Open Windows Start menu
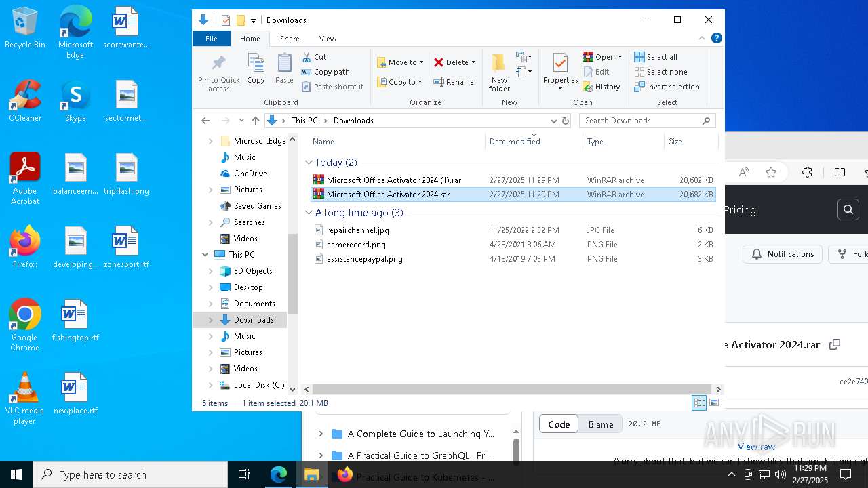The image size is (868, 488). click(x=16, y=474)
